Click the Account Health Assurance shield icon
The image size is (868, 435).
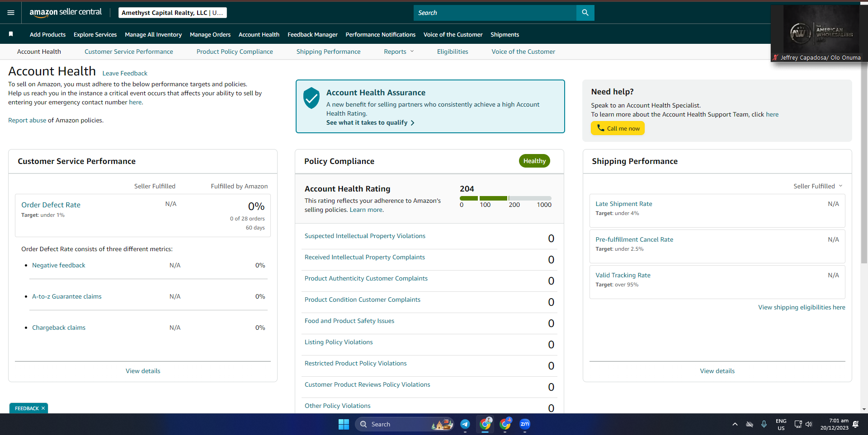311,98
